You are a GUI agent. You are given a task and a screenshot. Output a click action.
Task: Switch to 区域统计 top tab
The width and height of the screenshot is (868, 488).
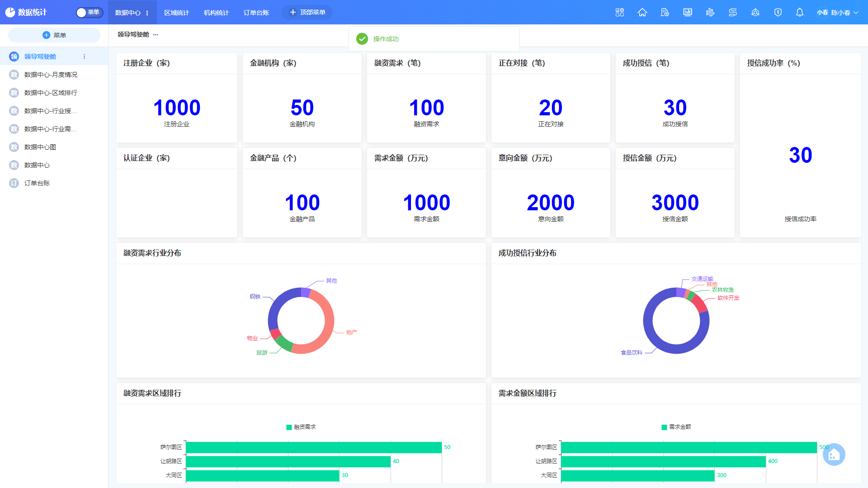pyautogui.click(x=177, y=13)
